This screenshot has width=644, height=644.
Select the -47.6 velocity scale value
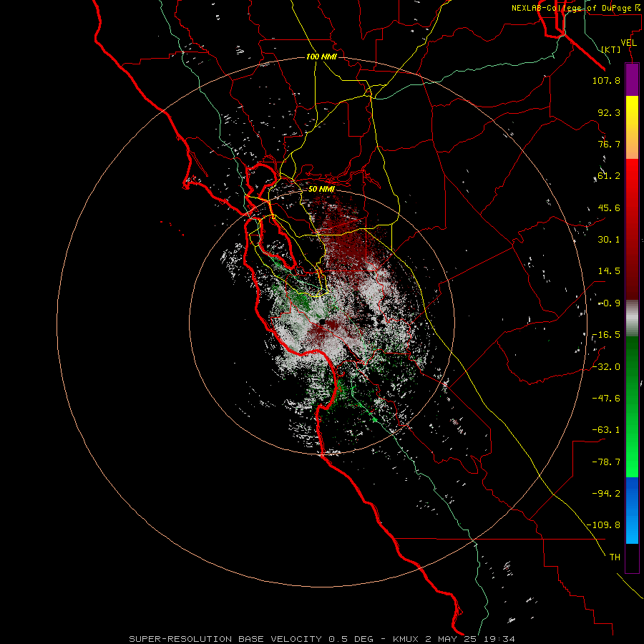[x=606, y=399]
